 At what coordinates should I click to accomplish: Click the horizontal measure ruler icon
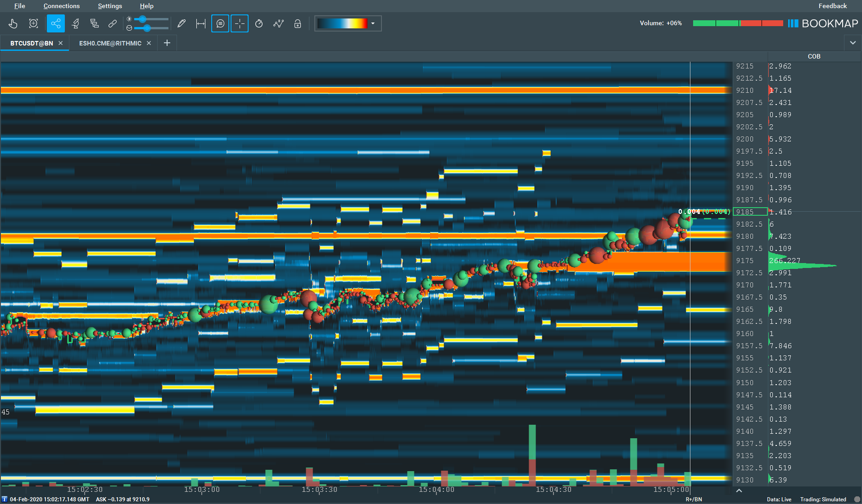point(201,23)
